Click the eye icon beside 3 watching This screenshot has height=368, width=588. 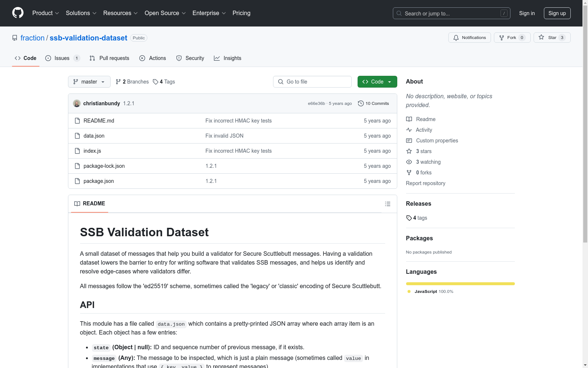tap(409, 162)
